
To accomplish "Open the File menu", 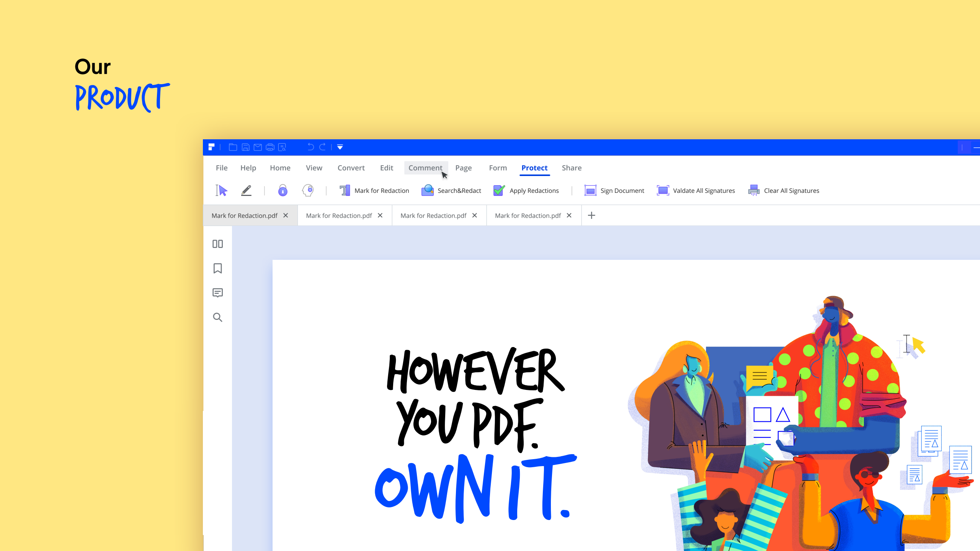I will coord(222,168).
